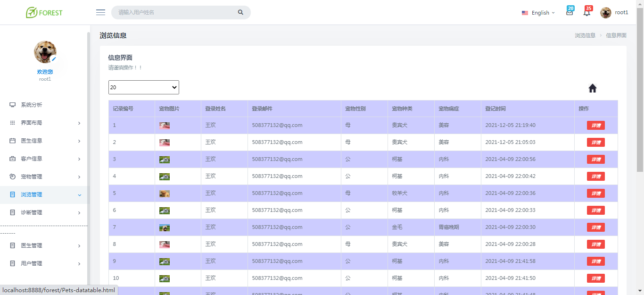
Task: Open the notifications bell icon
Action: [x=587, y=13]
